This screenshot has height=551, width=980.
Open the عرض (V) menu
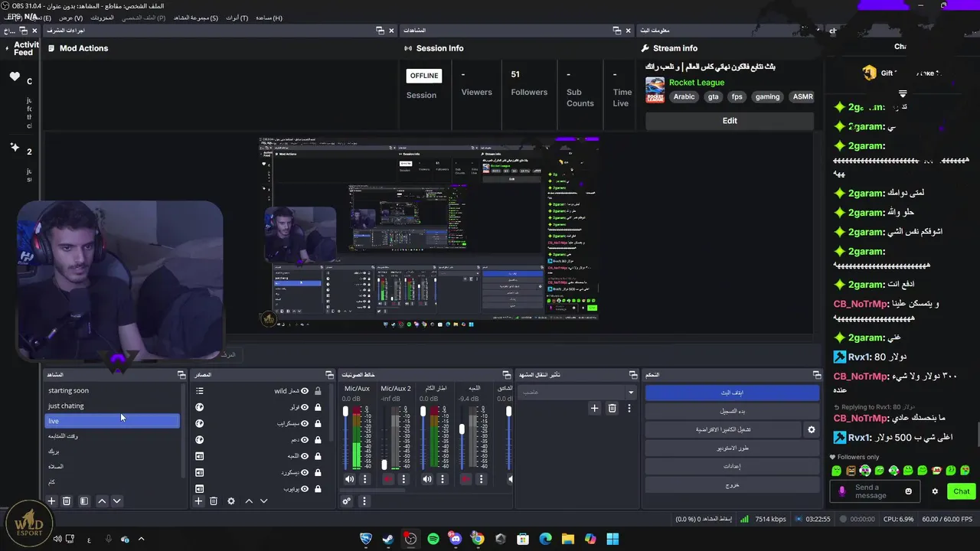[x=70, y=18]
